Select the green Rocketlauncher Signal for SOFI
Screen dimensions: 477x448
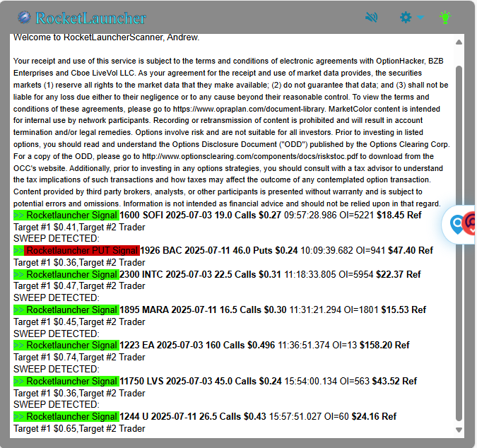click(x=66, y=215)
